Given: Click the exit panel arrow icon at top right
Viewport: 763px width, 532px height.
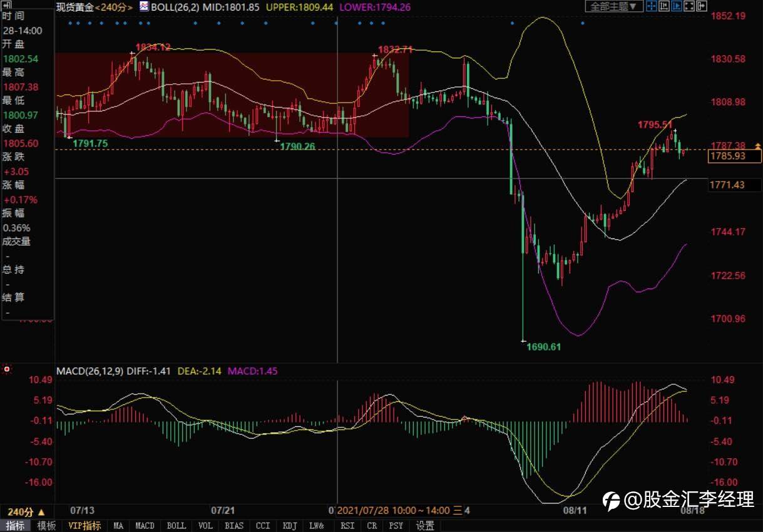Looking at the screenshot, I should click(702, 6).
